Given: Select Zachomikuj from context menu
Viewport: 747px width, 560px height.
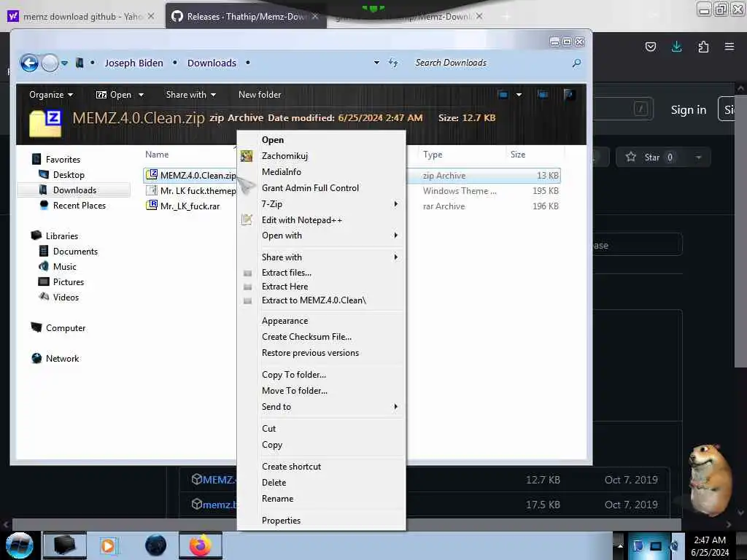Looking at the screenshot, I should coord(285,156).
